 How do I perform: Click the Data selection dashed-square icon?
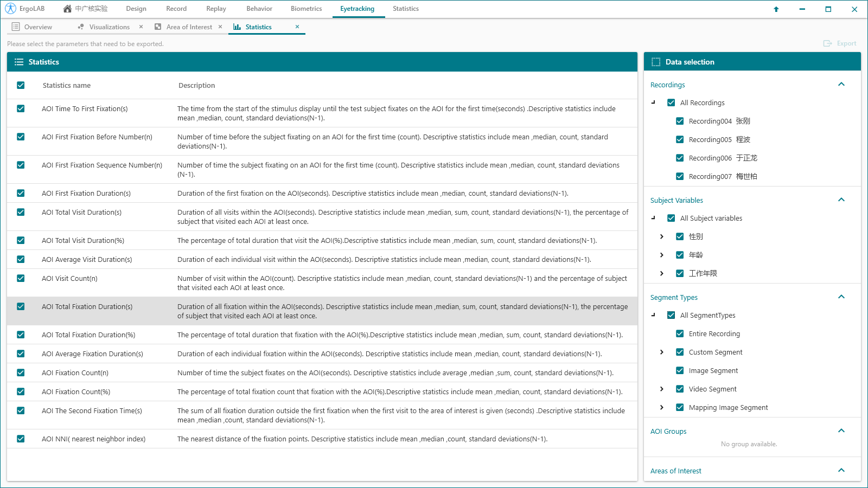click(x=656, y=62)
